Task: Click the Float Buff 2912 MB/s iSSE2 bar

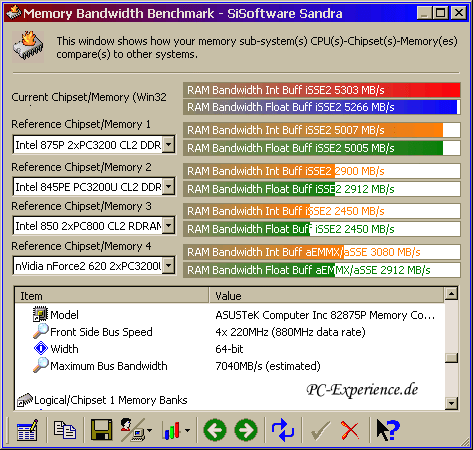Action: pyautogui.click(x=322, y=189)
